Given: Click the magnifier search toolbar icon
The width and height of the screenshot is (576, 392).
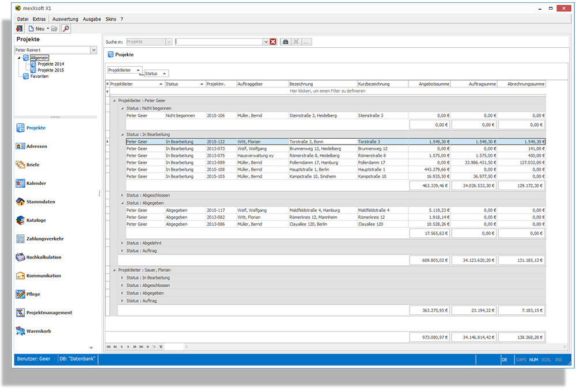Looking at the screenshot, I should tap(66, 28).
